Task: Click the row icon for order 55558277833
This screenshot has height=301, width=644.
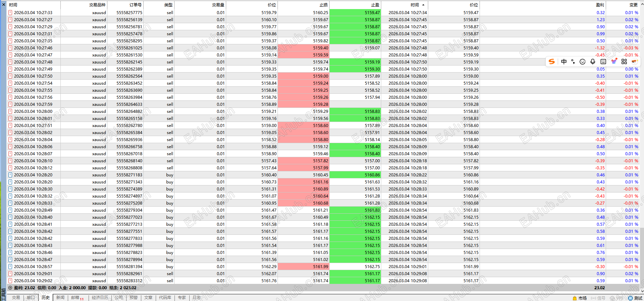Action: (10, 239)
